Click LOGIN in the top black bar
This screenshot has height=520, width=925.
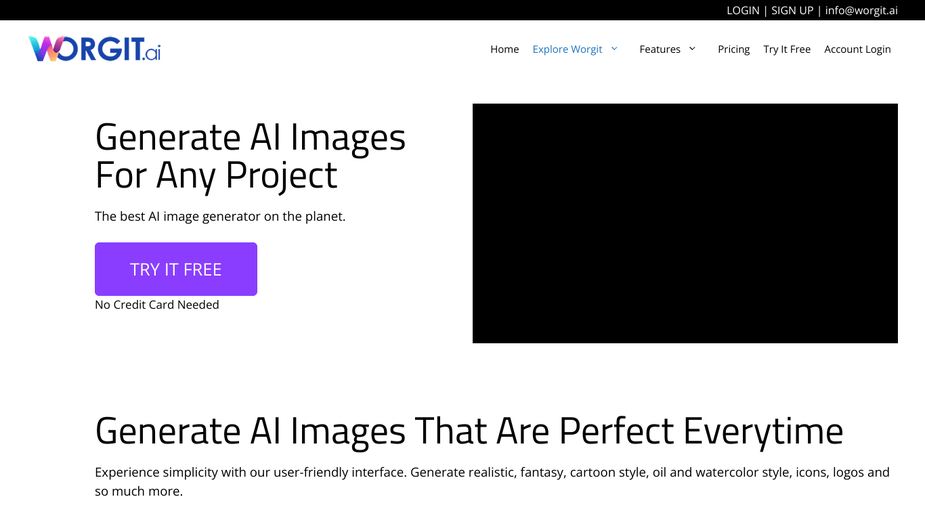743,10
